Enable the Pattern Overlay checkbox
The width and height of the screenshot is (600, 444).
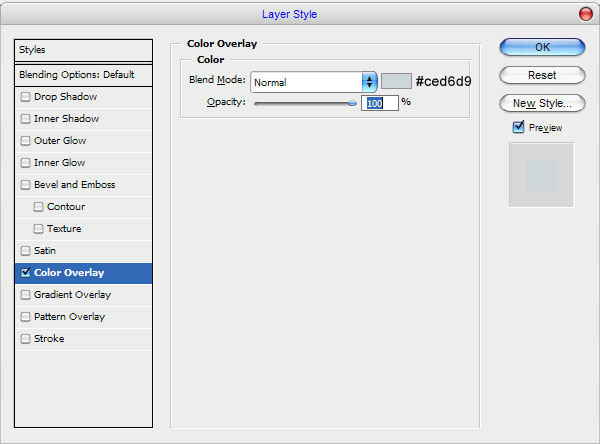click(25, 317)
